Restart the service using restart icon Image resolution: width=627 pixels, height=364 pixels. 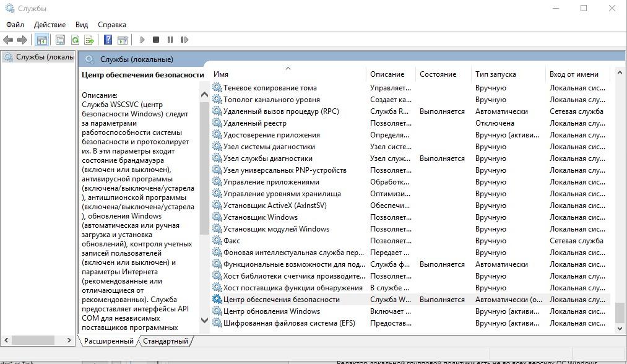[x=184, y=40]
